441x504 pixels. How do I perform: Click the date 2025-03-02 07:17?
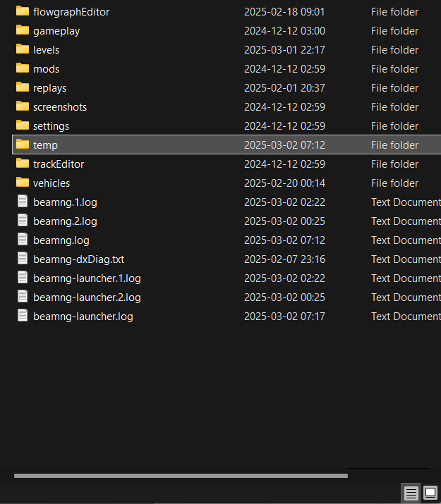click(284, 316)
